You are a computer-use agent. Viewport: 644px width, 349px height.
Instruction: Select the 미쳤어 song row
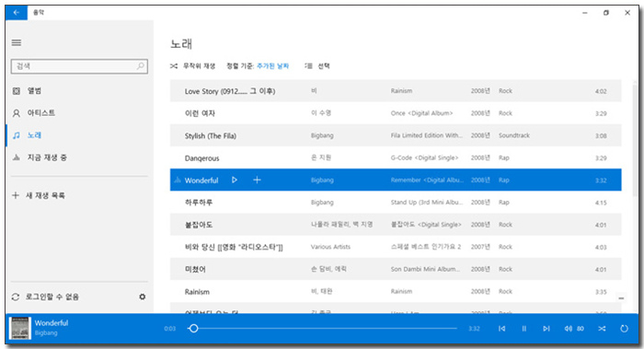[x=396, y=269]
